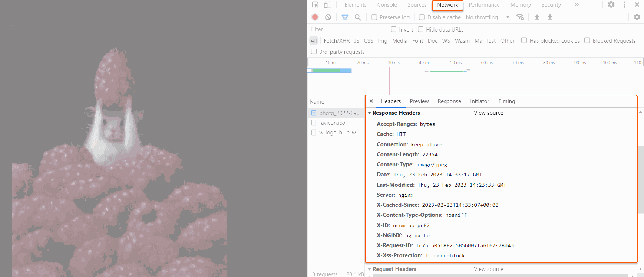644x277 pixels.
Task: Activate the inspect element picker icon
Action: pyautogui.click(x=315, y=5)
